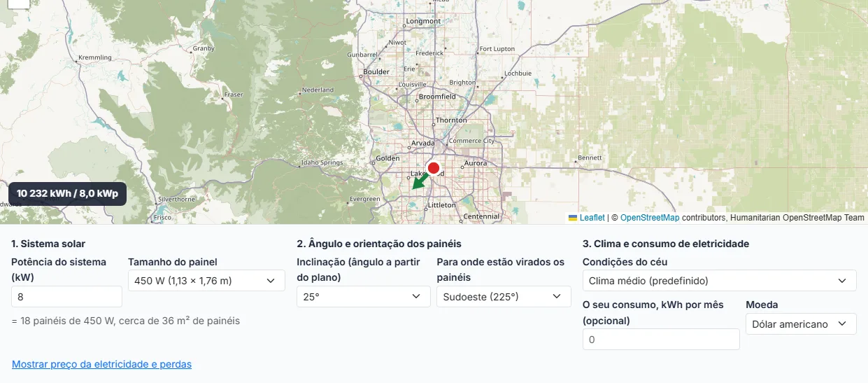Click the 10 232 kWh / 8,0 kWp badge
The height and width of the screenshot is (383, 868).
coord(67,194)
